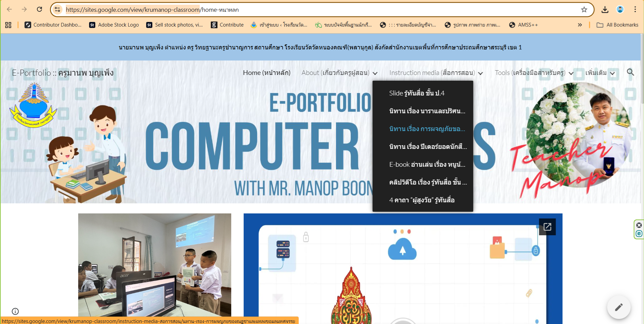Open embedded content in new window icon
This screenshot has height=324, width=644.
(547, 227)
